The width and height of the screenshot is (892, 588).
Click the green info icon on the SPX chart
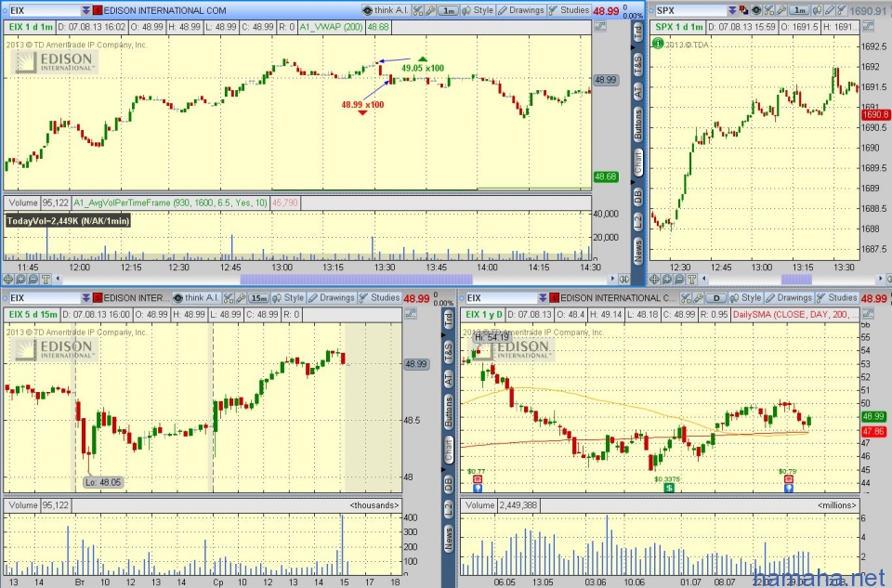pos(658,44)
